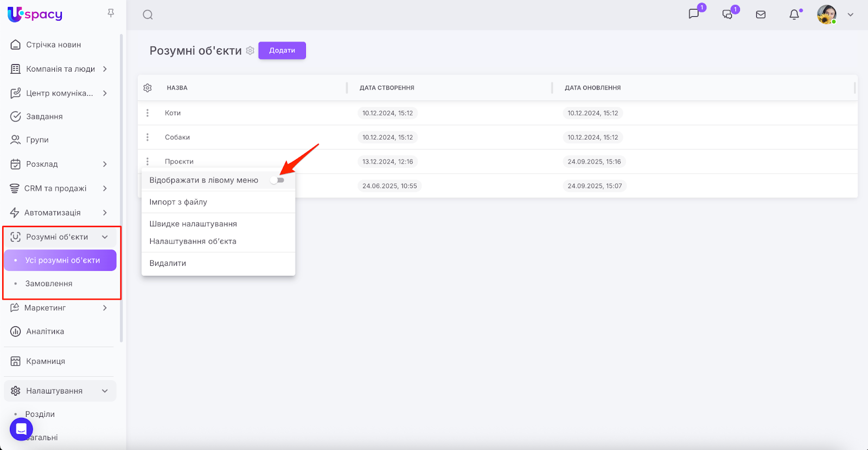
Task: Expand Компанія та люди submenu
Action: [105, 69]
